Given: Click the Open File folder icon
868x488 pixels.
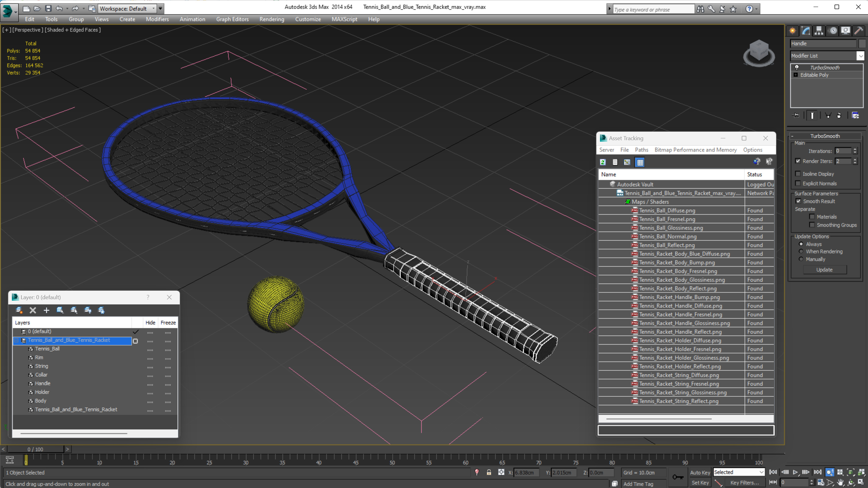Looking at the screenshot, I should pos(37,9).
